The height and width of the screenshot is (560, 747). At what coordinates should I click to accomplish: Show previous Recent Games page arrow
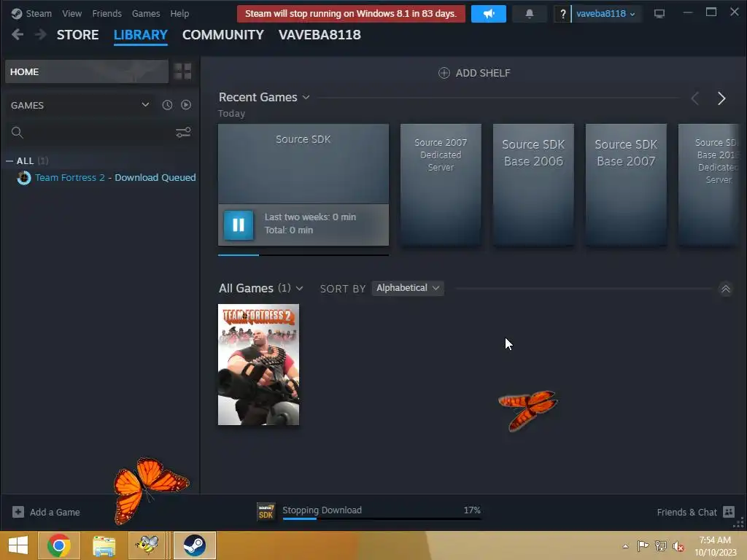[695, 98]
